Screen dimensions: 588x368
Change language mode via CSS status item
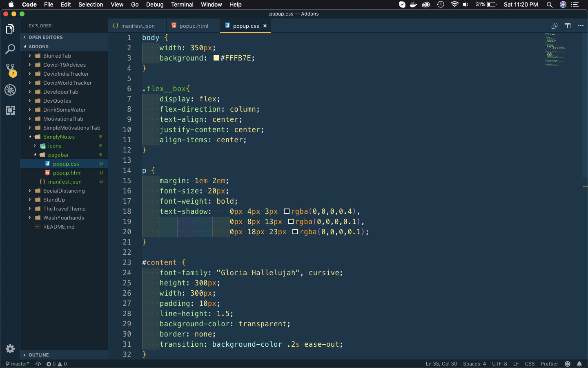click(530, 364)
